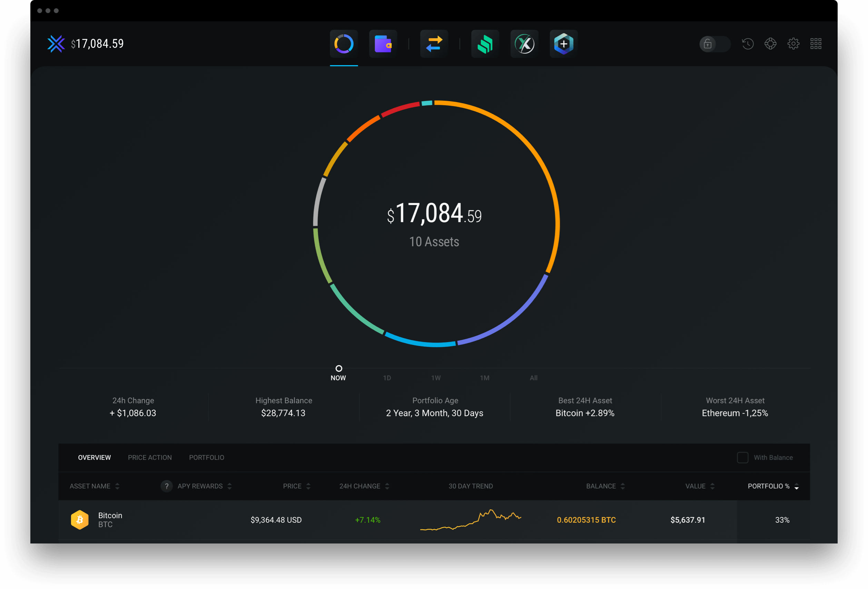Sort assets by Portfolio percentage
Screen dimensions: 868x589
[x=797, y=486]
